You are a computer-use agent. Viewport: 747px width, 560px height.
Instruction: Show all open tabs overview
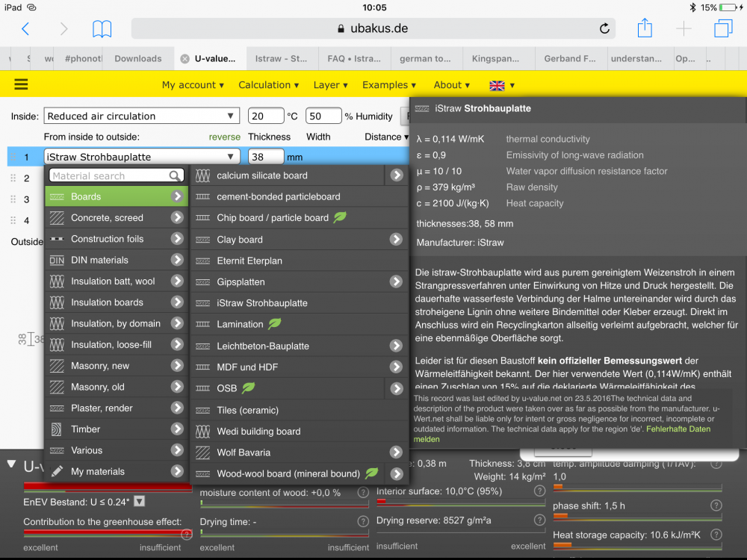[723, 28]
